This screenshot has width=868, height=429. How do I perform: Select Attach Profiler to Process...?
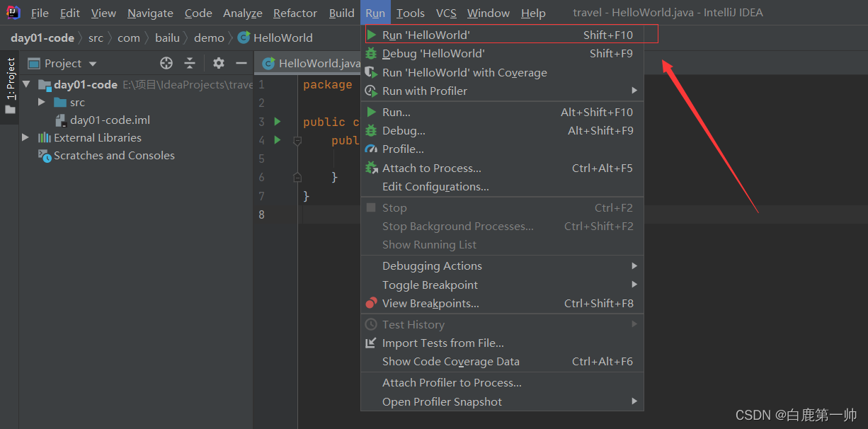coord(503,382)
